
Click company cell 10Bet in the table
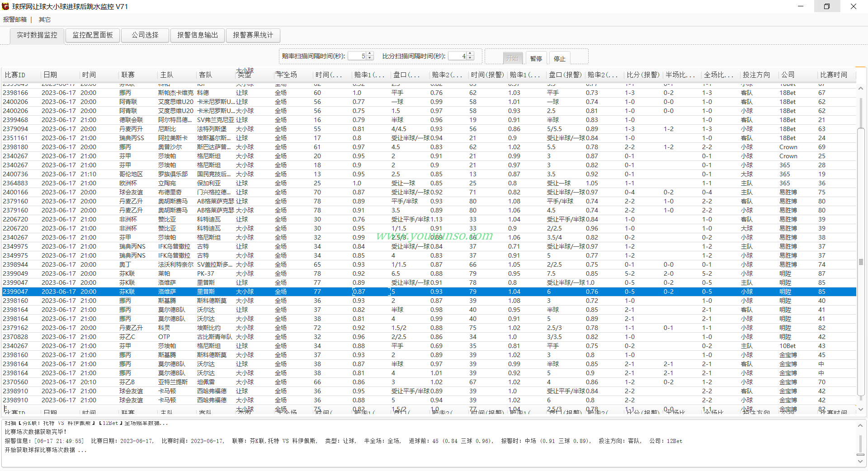pyautogui.click(x=788, y=346)
